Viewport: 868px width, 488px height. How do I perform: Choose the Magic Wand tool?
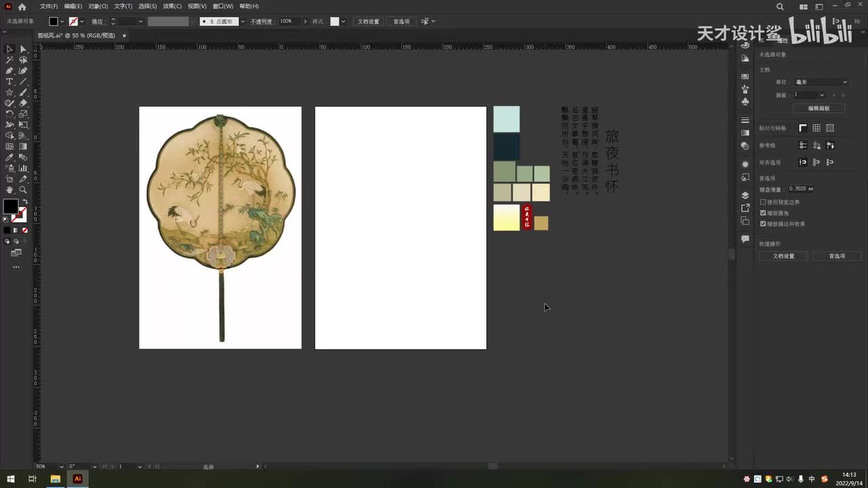[9, 60]
